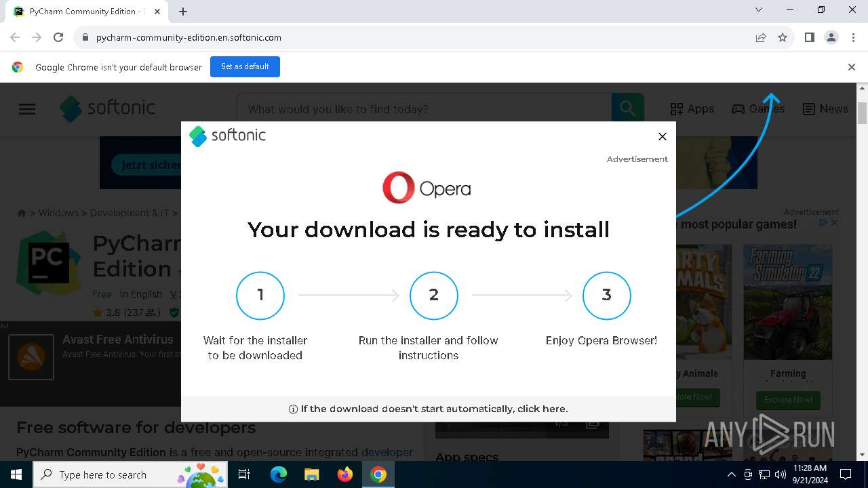Open the Chrome profile avatar
This screenshot has width=868, height=488.
point(831,37)
